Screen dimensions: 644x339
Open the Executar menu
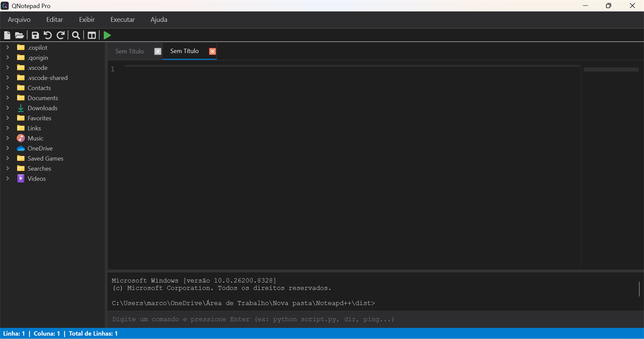[x=122, y=20]
